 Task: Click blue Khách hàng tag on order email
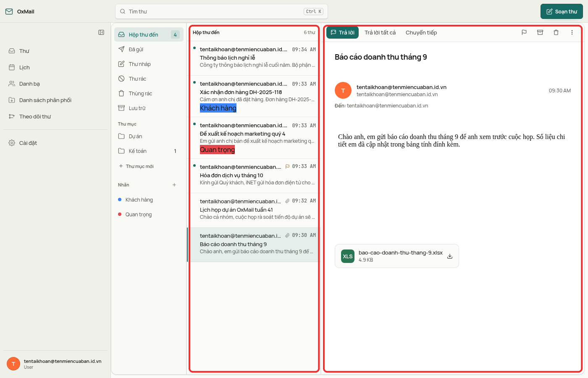pos(218,108)
